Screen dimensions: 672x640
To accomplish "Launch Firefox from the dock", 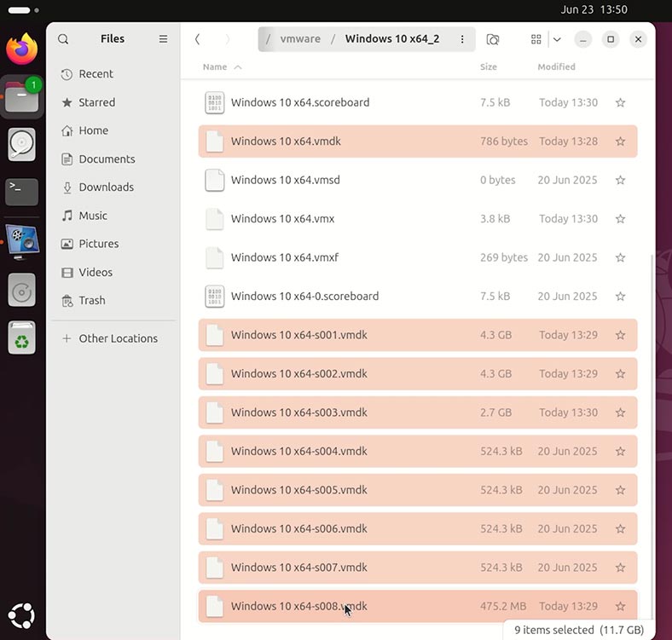I will tap(22, 49).
